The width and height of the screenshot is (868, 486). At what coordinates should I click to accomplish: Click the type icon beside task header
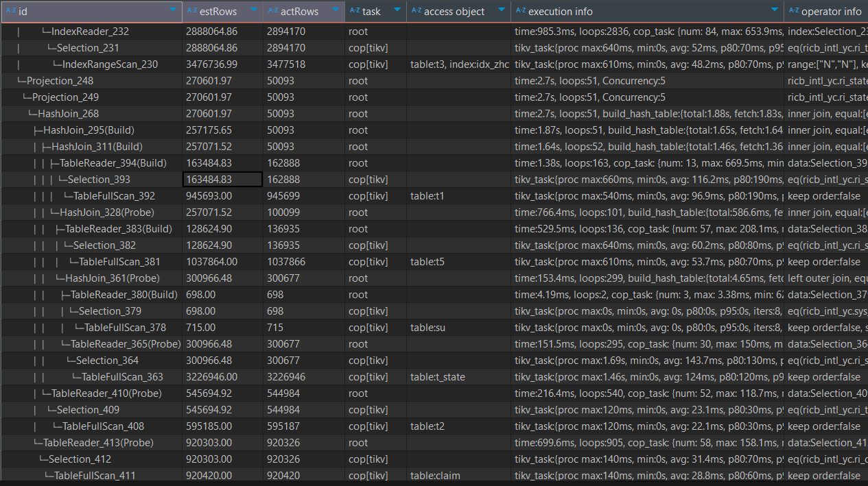coord(355,11)
